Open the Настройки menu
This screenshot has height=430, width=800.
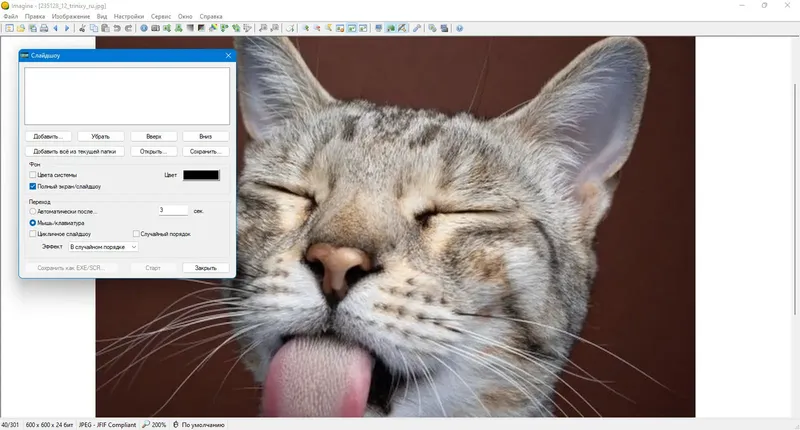pos(129,16)
